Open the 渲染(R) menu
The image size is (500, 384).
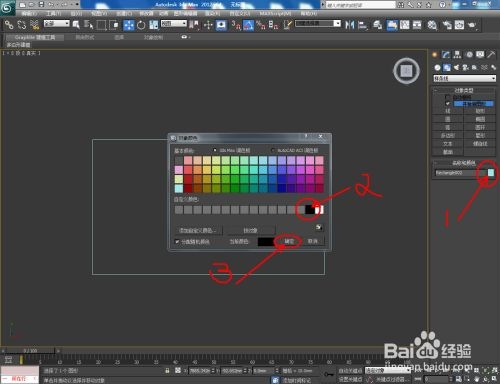pos(212,14)
